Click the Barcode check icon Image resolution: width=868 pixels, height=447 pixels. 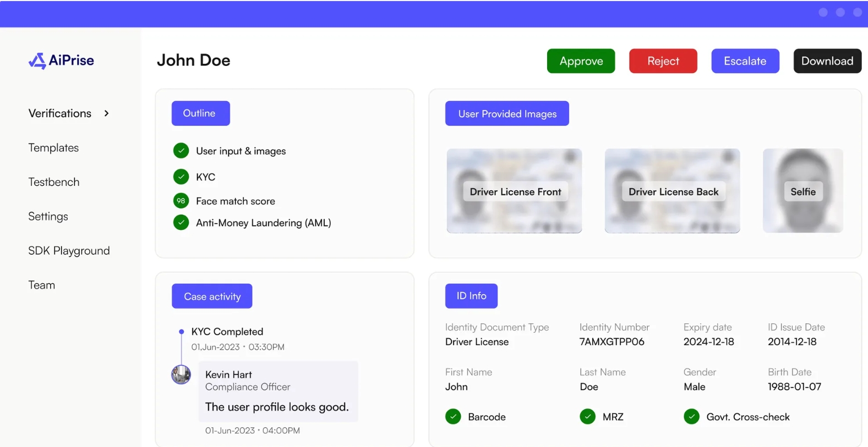453,417
